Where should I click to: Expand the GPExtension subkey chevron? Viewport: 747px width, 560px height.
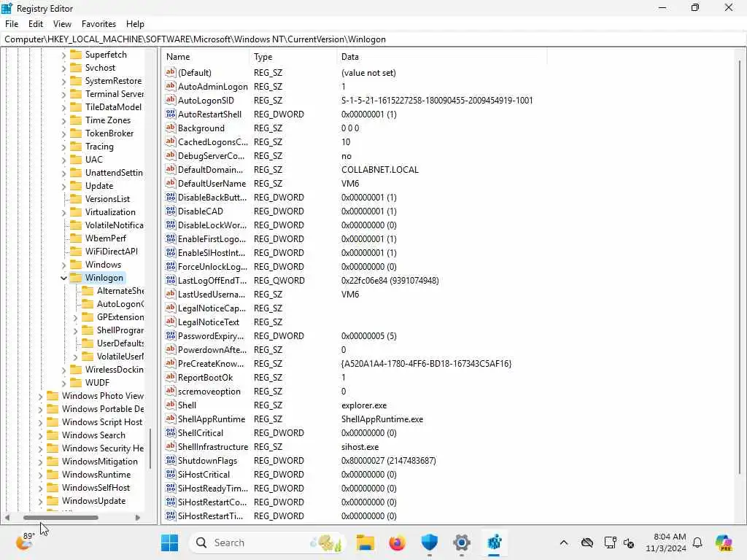75,318
